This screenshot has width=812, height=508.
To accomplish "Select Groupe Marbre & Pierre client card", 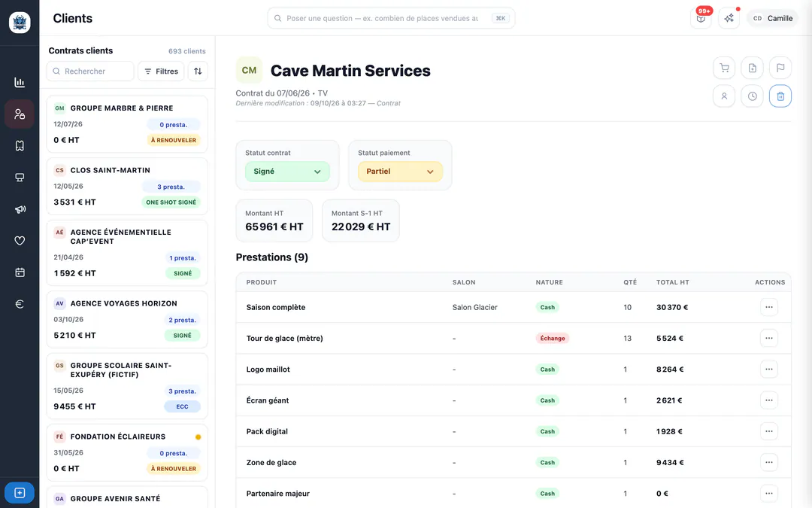I will (127, 124).
